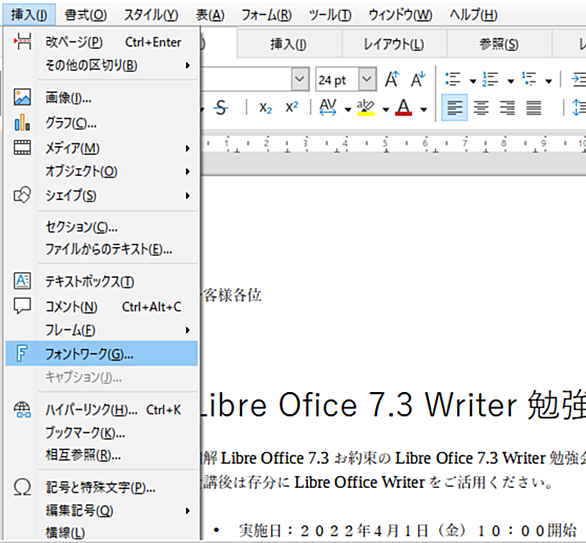The width and height of the screenshot is (586, 543).
Task: Open the font name dropdown arrow
Action: (x=300, y=79)
